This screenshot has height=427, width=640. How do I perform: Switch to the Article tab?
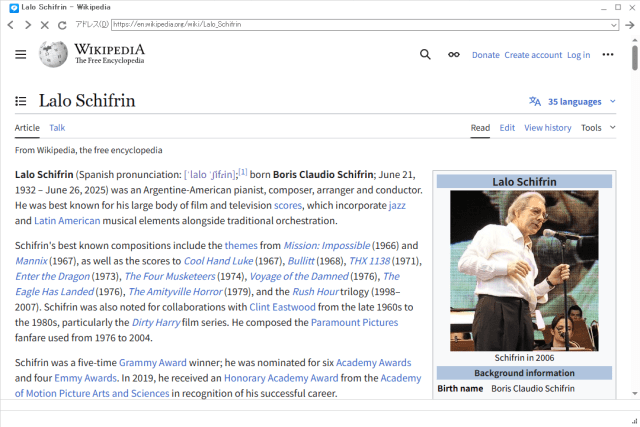pos(27,128)
